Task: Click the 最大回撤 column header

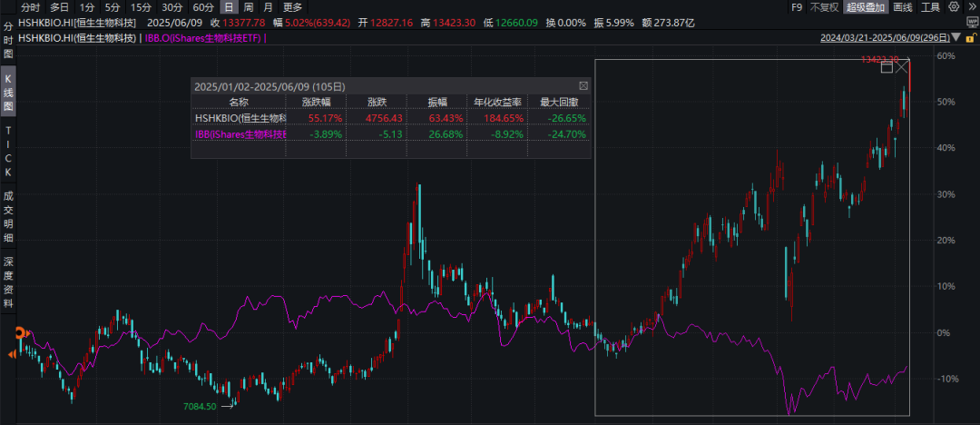Action: coord(558,102)
